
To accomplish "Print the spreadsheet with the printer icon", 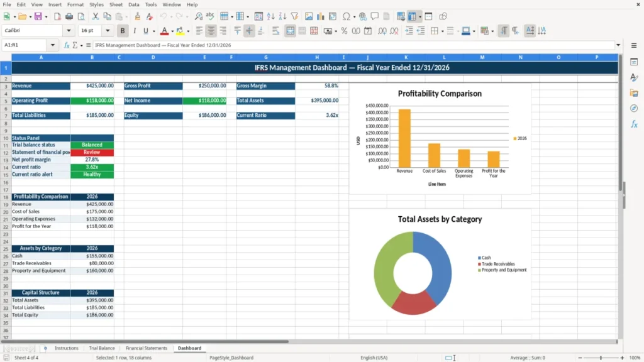I will coord(69,16).
